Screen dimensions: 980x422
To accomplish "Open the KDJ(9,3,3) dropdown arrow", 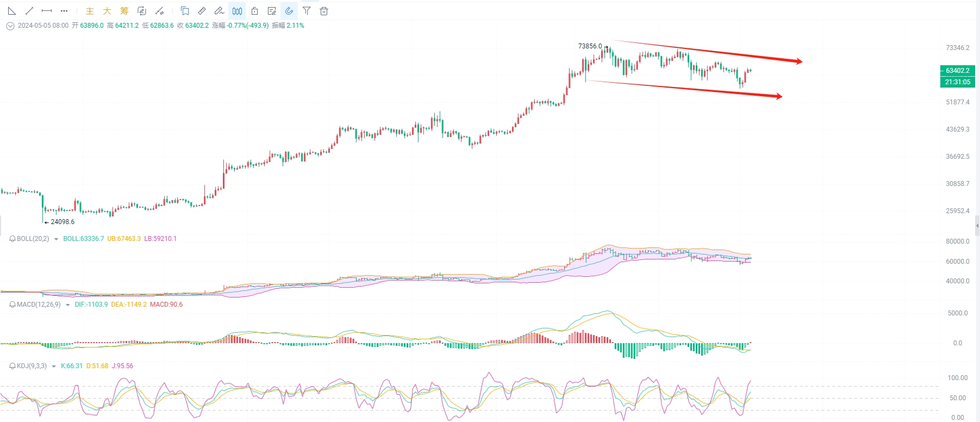I will [x=54, y=367].
